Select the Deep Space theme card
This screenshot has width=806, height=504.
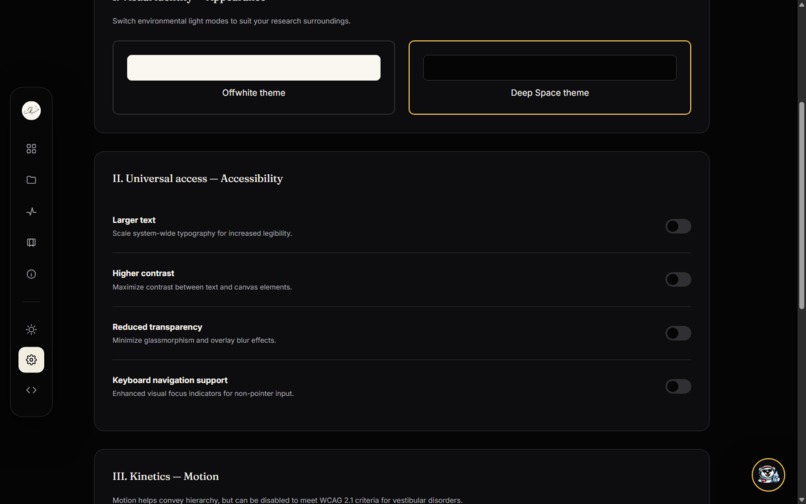549,77
